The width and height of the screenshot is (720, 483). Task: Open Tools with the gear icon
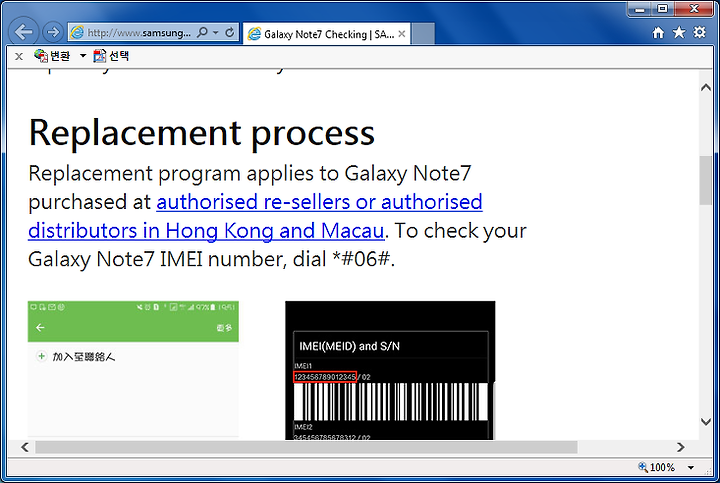[699, 32]
